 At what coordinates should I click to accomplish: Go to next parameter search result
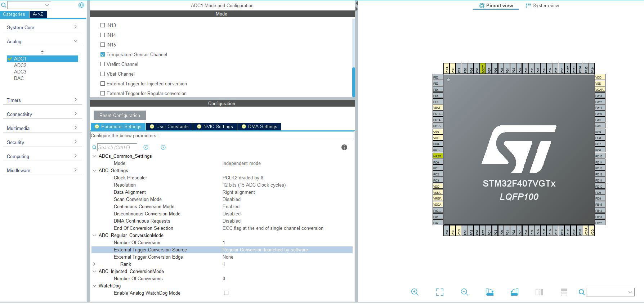[163, 147]
